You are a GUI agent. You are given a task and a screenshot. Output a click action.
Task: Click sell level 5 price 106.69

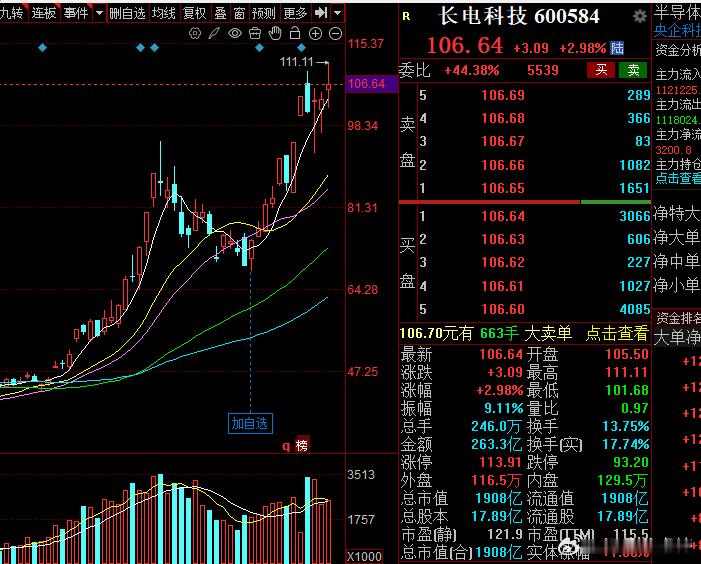tap(503, 95)
